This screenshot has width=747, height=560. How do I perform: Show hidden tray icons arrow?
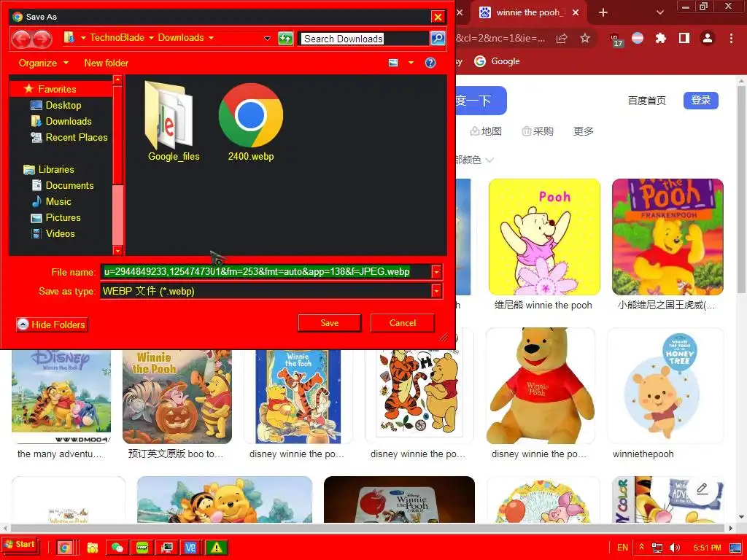pyautogui.click(x=642, y=547)
